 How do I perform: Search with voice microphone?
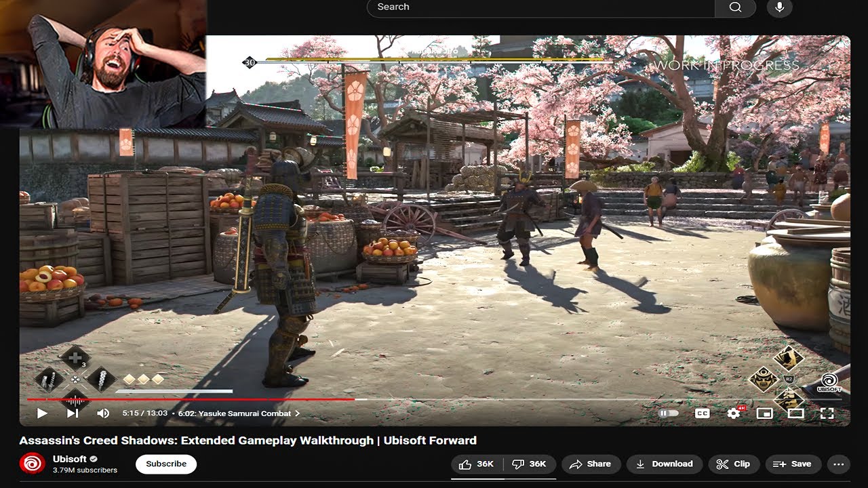click(779, 7)
